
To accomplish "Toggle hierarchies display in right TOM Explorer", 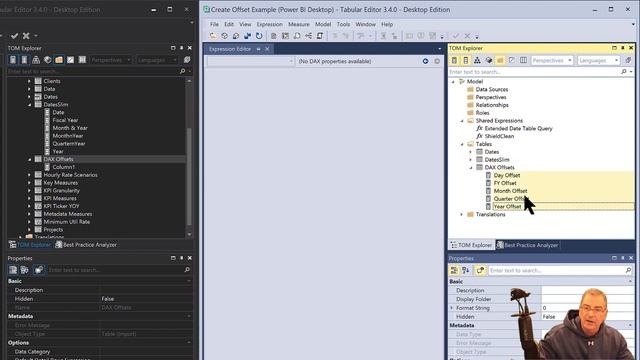I will (477, 60).
